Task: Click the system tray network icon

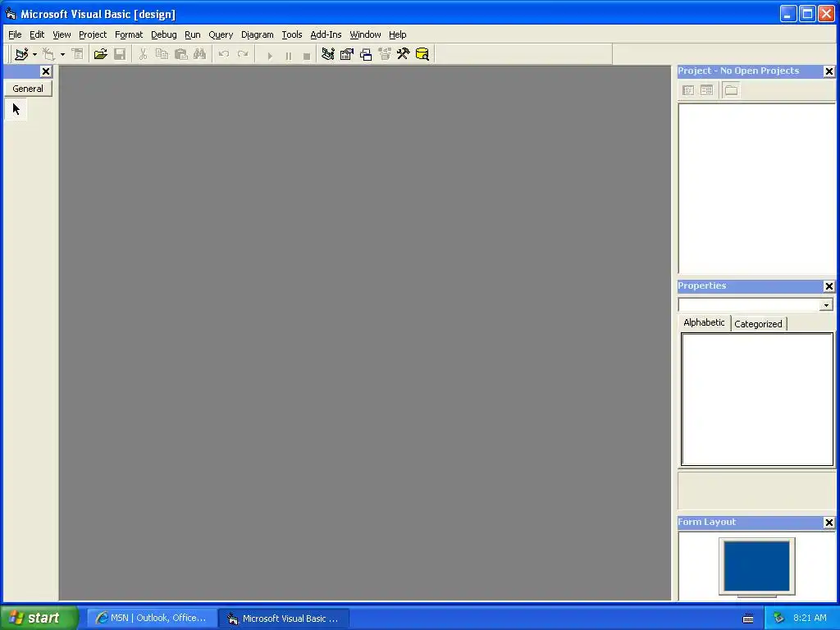Action: (778, 619)
